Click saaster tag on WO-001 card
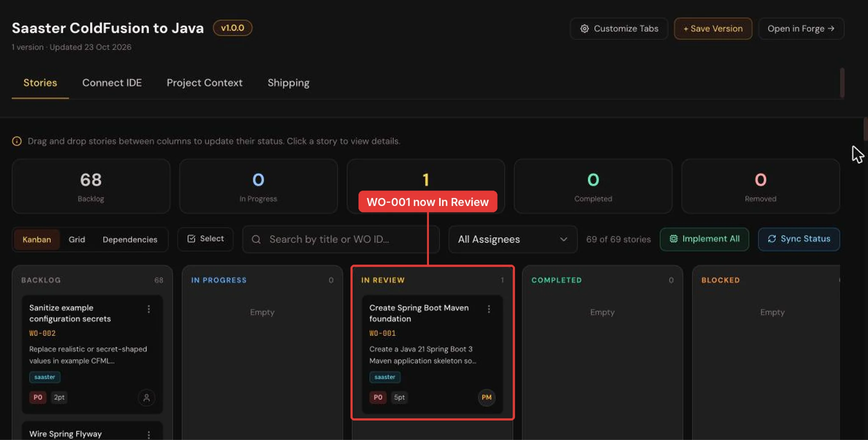This screenshot has height=440, width=868. tap(385, 377)
